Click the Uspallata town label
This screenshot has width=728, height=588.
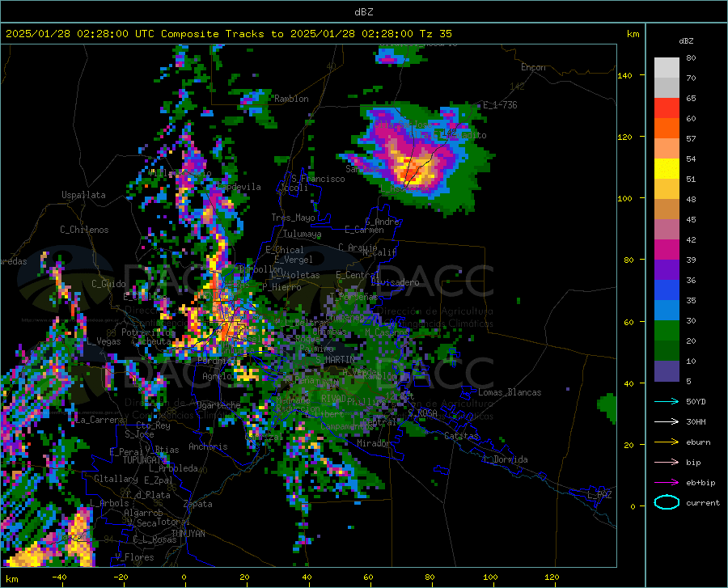tap(83, 195)
